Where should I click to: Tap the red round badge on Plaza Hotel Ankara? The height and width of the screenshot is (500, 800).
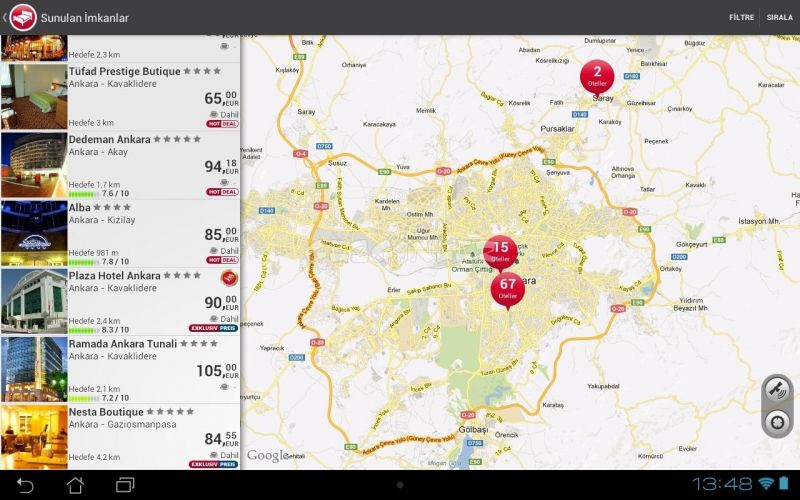click(230, 279)
